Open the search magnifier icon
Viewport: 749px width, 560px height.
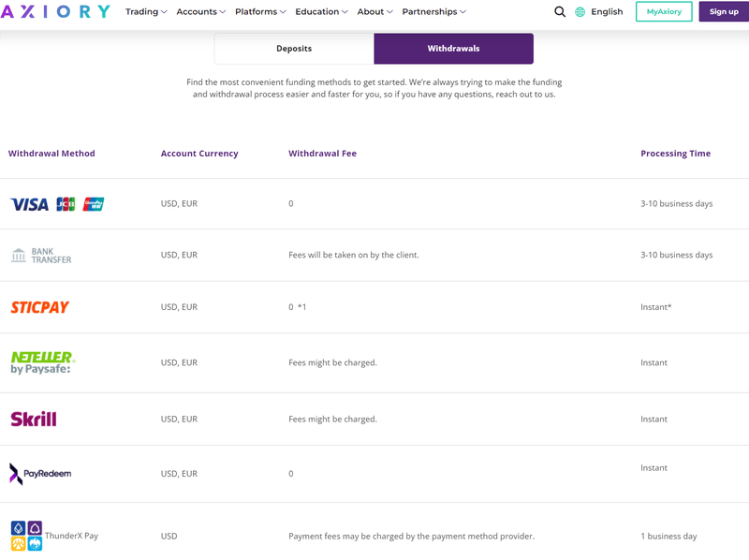tap(560, 12)
